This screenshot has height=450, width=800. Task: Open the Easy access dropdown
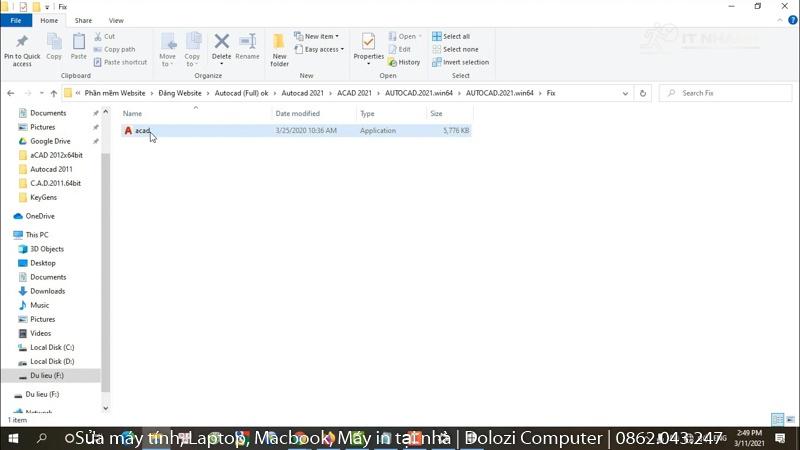click(319, 49)
